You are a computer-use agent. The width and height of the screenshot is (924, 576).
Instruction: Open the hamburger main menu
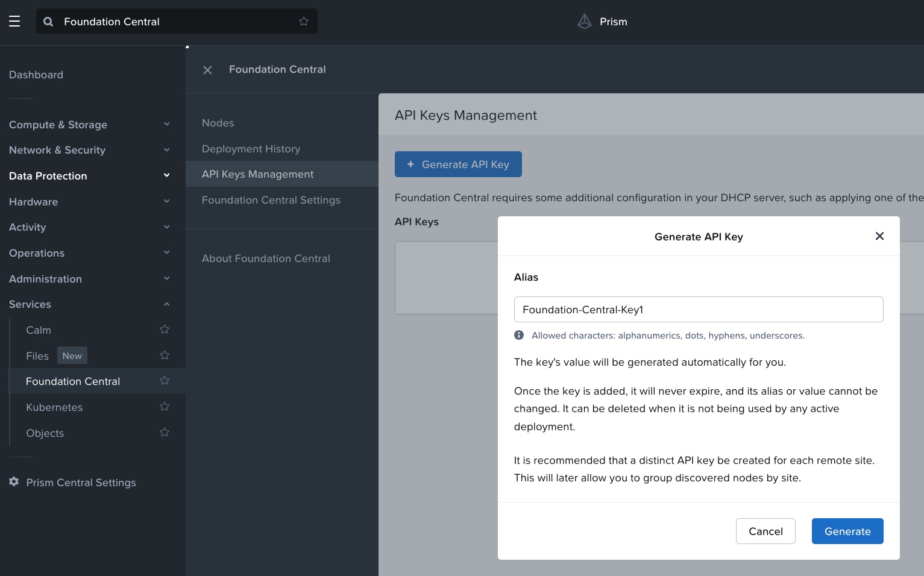coord(14,22)
